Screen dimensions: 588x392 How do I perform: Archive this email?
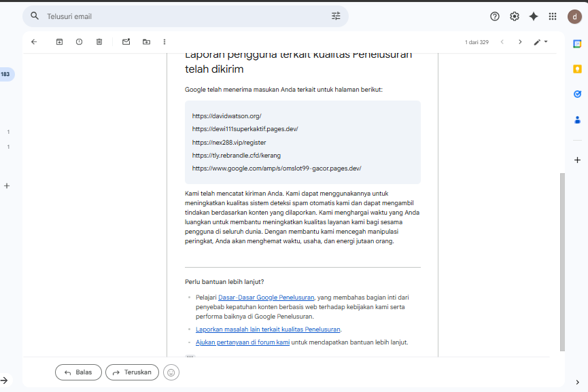[59, 42]
